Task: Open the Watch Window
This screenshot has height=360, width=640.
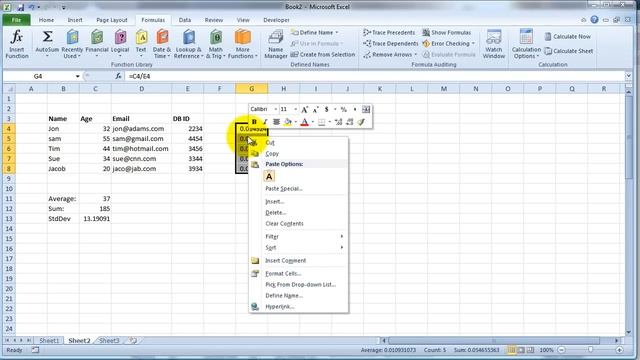Action: point(494,44)
